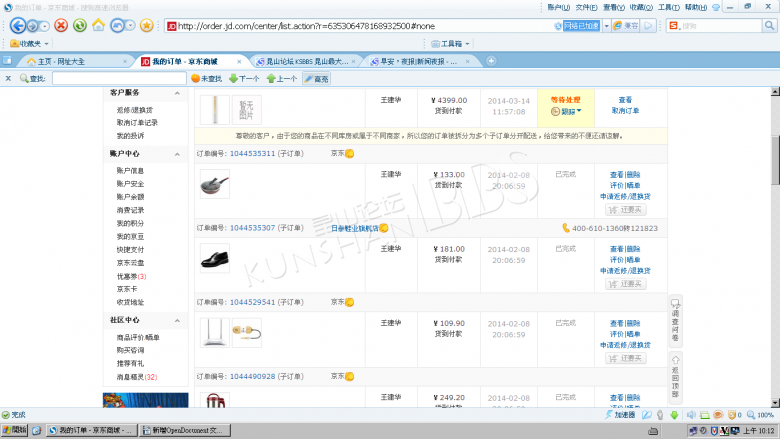Click the 加速器 status bar icon
This screenshot has height=439, width=780.
click(x=620, y=415)
